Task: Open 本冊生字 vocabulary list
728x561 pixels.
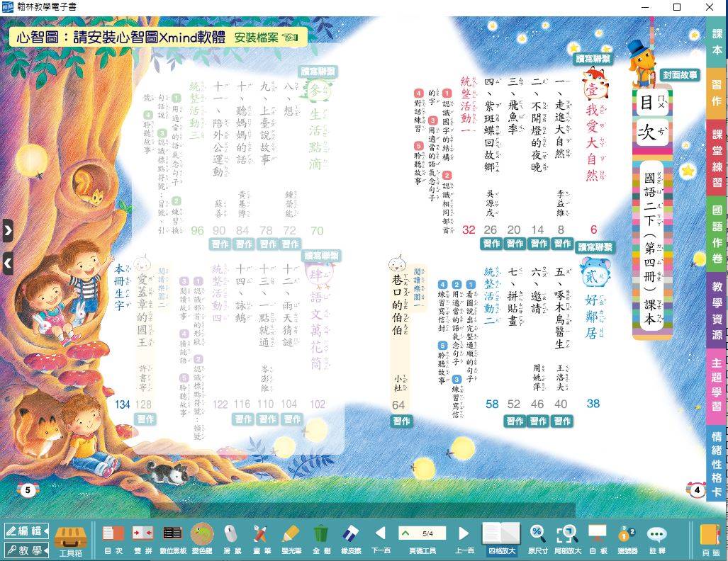Action: point(121,288)
